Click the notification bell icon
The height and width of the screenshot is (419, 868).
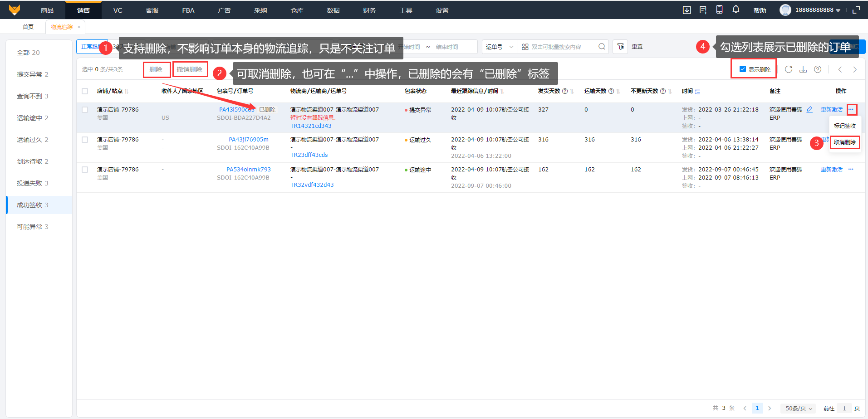(x=736, y=10)
